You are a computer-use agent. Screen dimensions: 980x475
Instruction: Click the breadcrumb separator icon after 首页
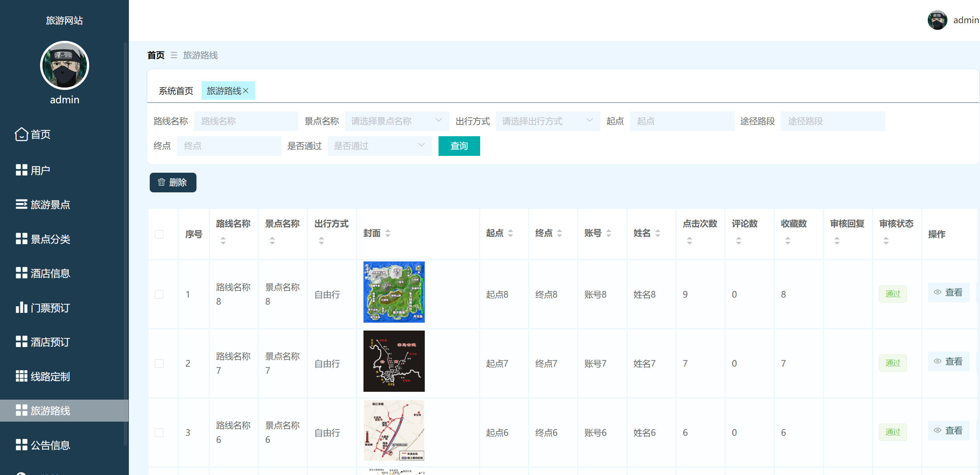(174, 55)
